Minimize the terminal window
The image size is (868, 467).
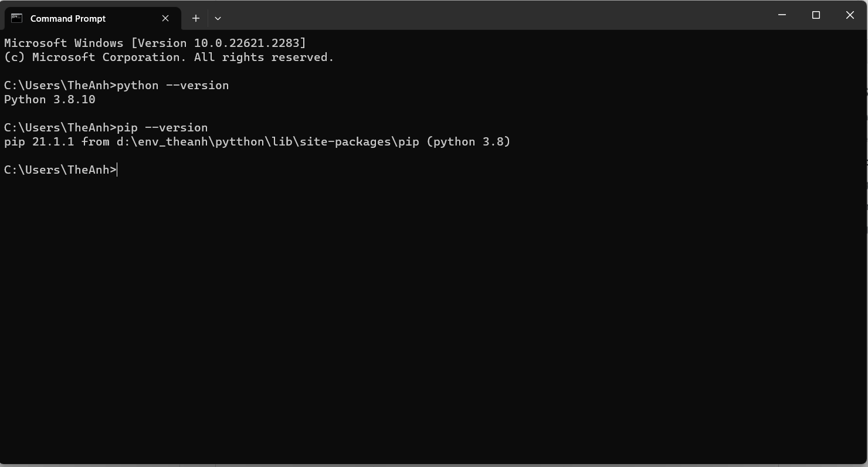pyautogui.click(x=782, y=15)
